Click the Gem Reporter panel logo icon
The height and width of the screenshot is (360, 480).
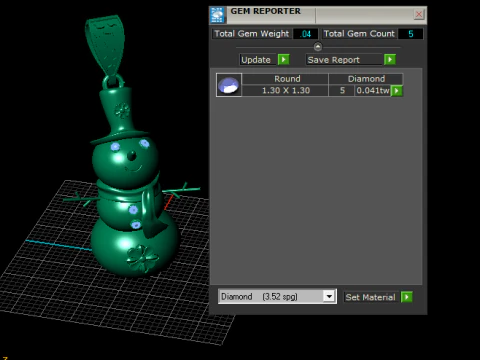click(218, 15)
